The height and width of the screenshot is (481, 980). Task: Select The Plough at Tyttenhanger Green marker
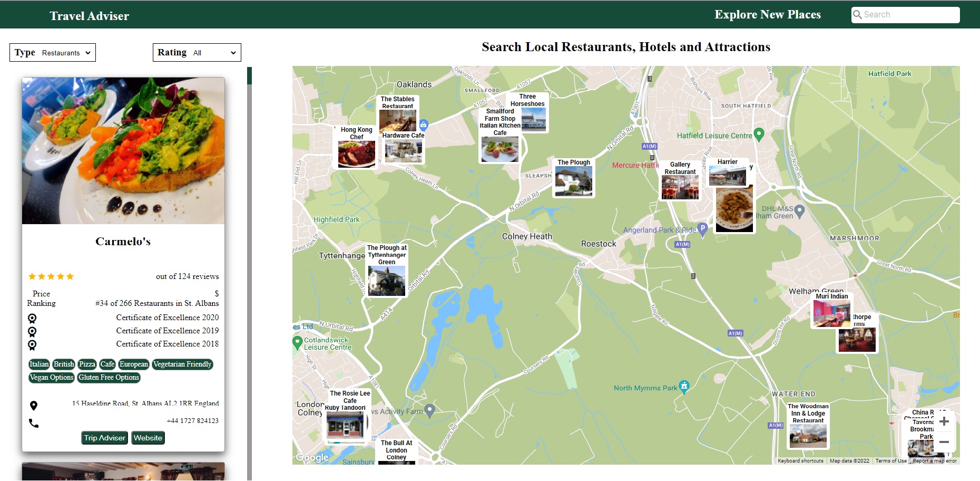tap(387, 271)
